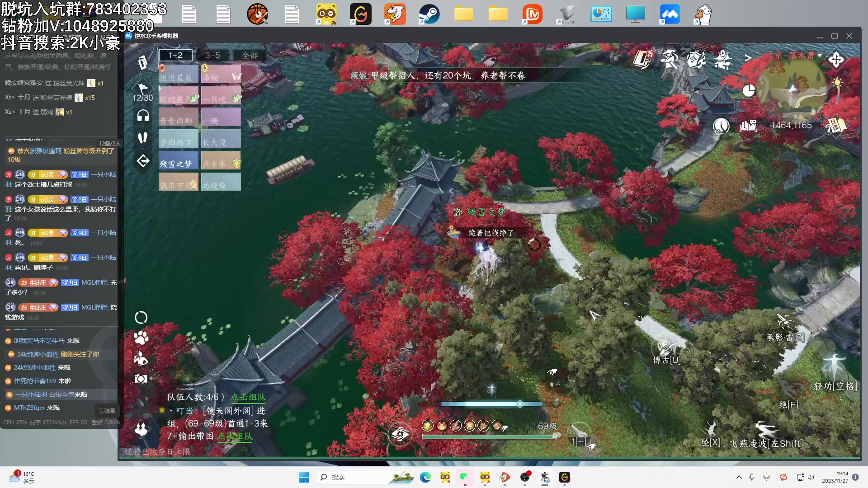Toggle the eye visibility icon
The width and height of the screenshot is (868, 488).
coord(400,435)
